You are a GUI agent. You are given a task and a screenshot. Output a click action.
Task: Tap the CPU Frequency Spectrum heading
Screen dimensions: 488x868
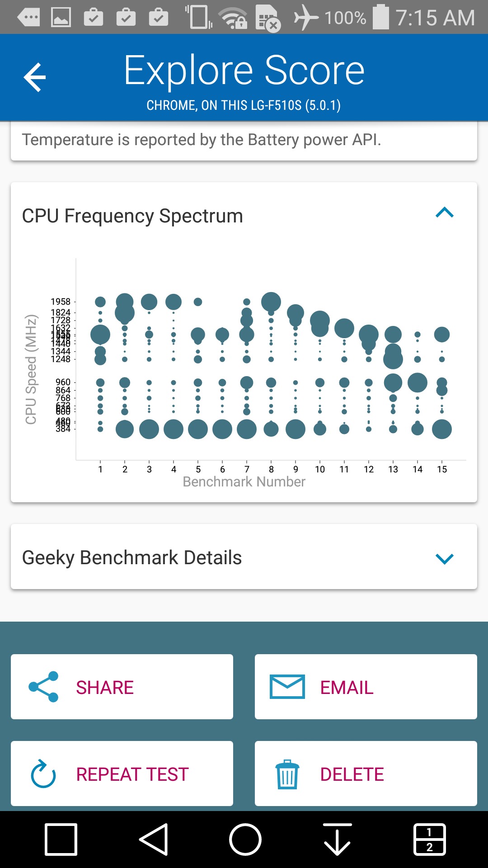click(x=132, y=216)
